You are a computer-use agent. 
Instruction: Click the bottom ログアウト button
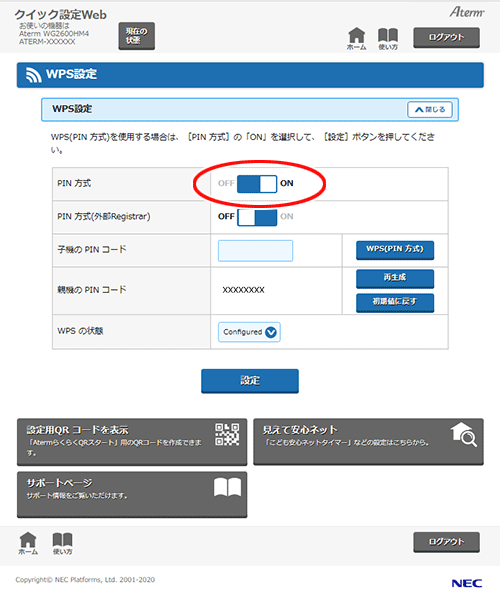tap(446, 542)
